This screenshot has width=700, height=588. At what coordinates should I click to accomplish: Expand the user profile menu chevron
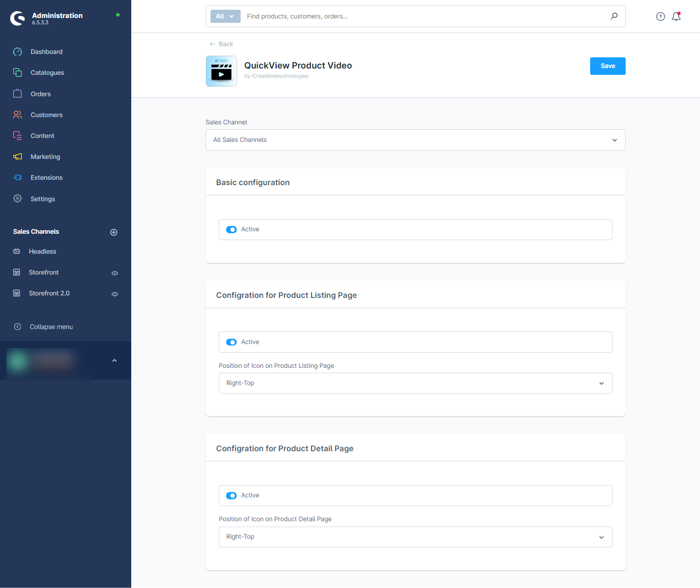pos(114,361)
